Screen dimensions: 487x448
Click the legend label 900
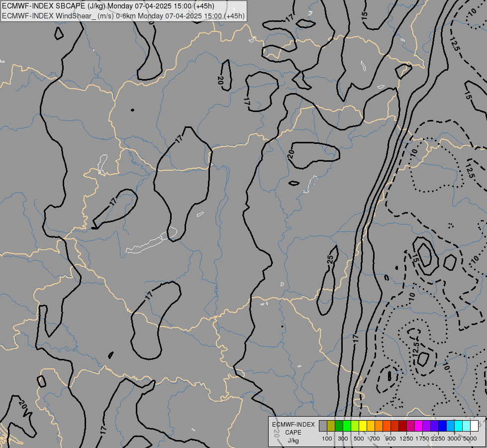pos(390,439)
